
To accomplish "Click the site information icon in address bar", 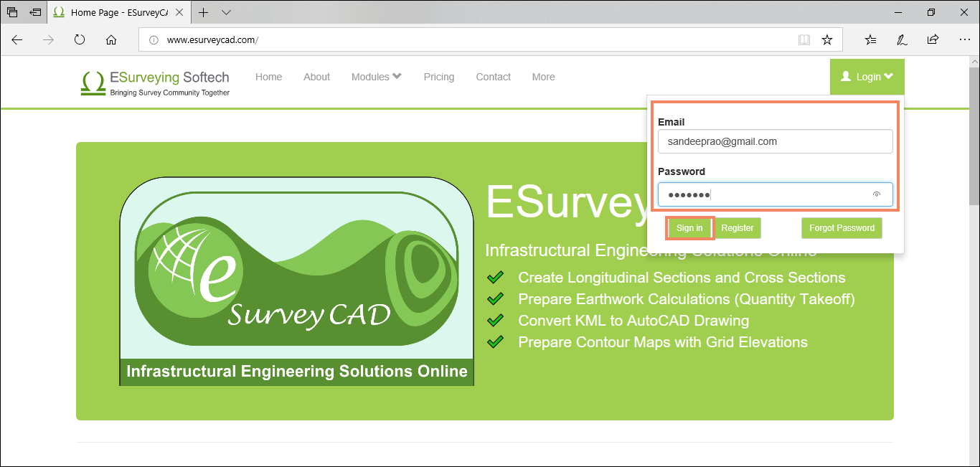I will click(153, 40).
